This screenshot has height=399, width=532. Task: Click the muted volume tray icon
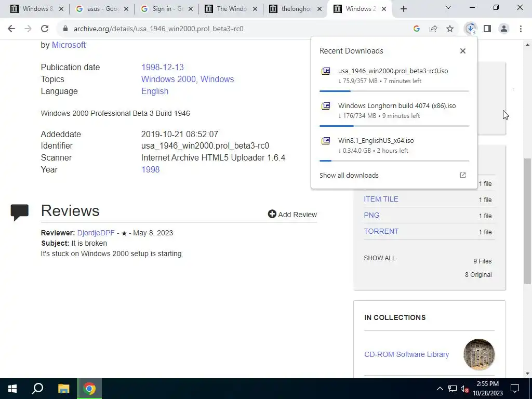464,389
